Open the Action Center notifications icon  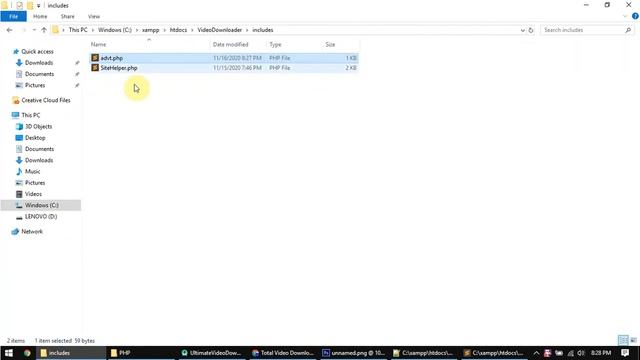point(625,353)
